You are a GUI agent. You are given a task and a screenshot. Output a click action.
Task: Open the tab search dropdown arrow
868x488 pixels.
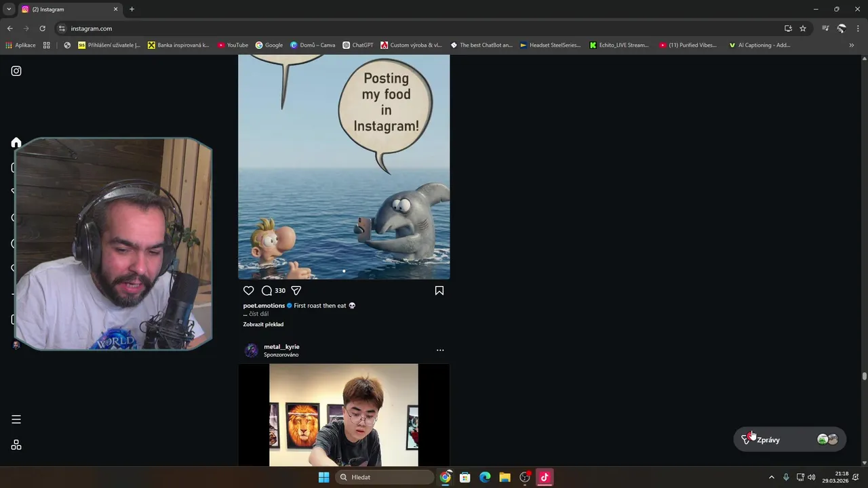[x=9, y=9]
